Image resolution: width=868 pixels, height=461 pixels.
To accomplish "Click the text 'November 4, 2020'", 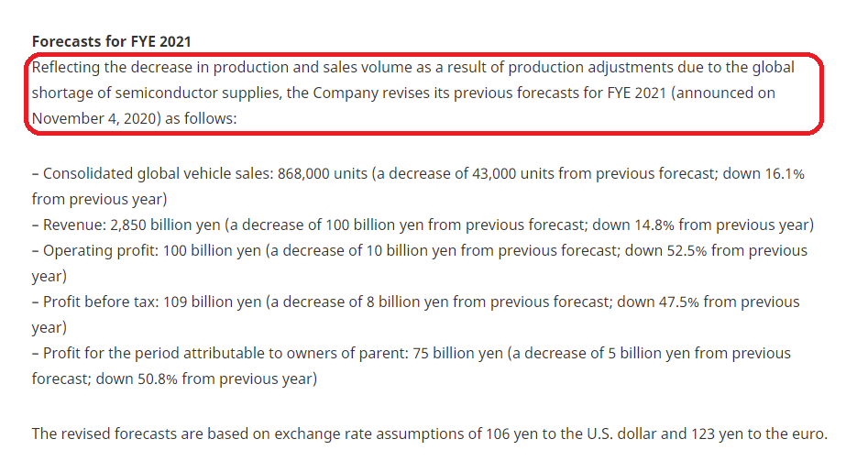I will 96,118.
